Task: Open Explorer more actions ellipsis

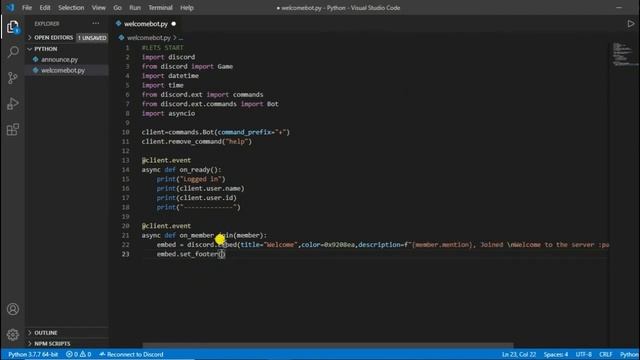Action: click(96, 24)
